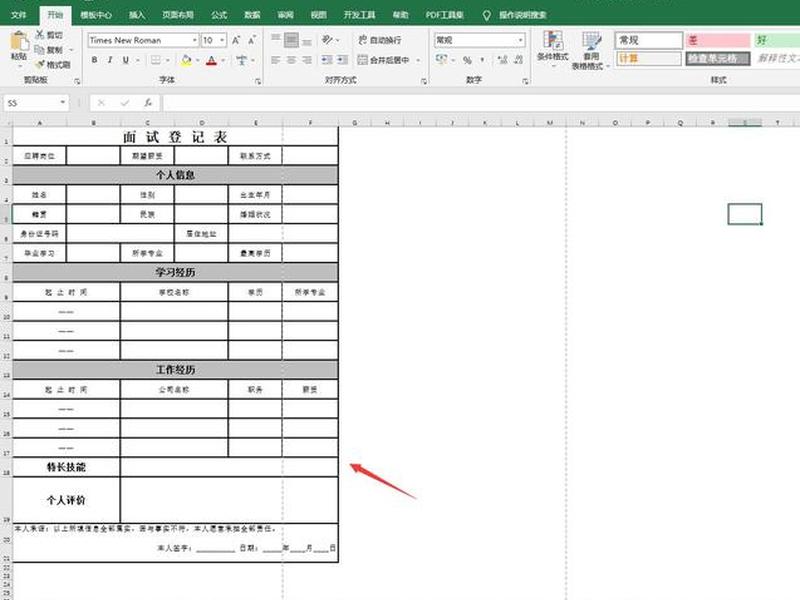Screen dimensions: 800x600
Task: Align text left
Action: point(276,60)
